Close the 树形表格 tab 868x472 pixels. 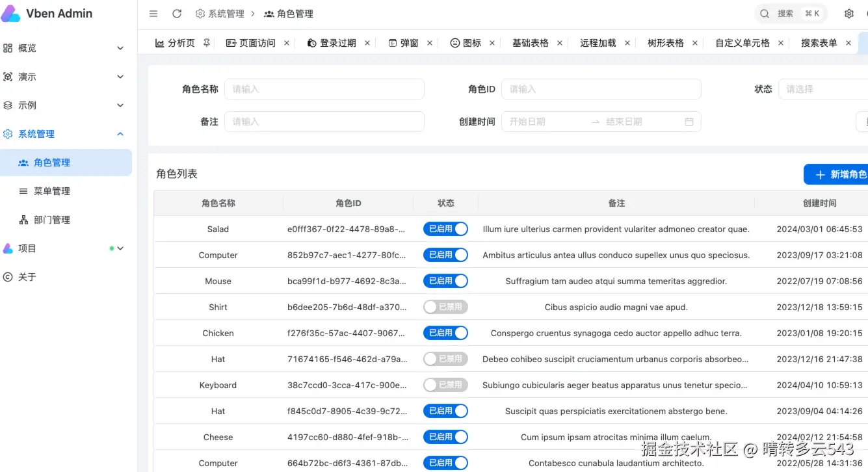coord(695,43)
